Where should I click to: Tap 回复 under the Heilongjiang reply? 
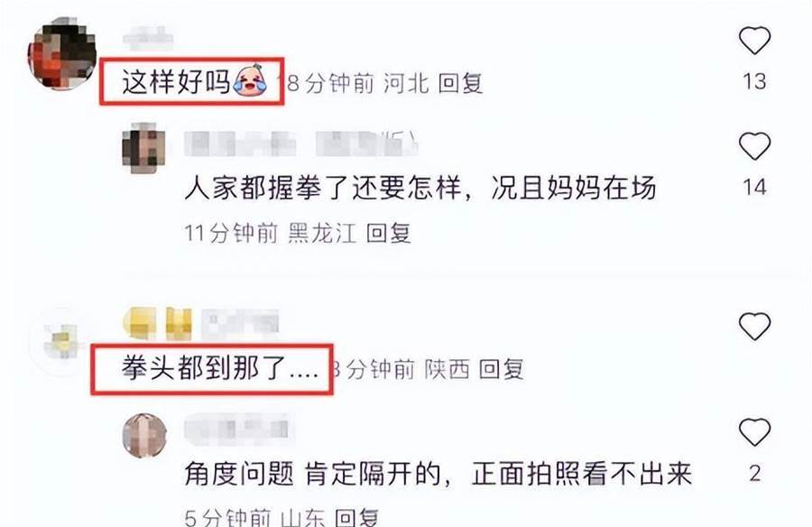click(x=388, y=233)
